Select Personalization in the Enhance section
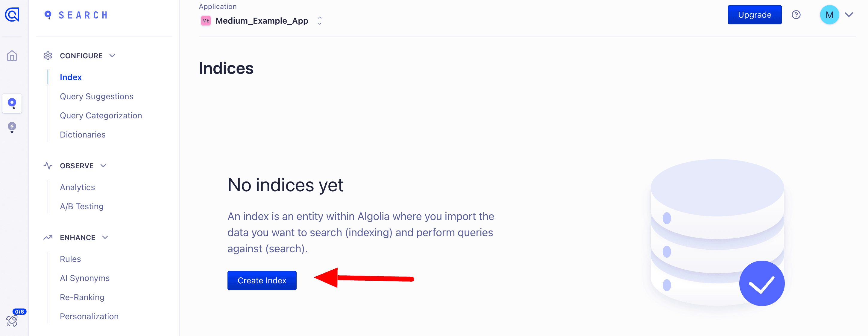This screenshot has height=336, width=868. [x=89, y=317]
